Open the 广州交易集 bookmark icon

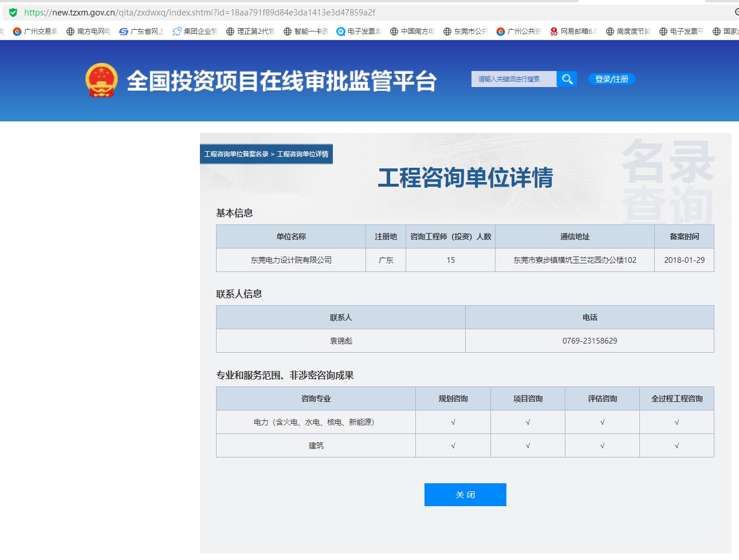point(18,31)
